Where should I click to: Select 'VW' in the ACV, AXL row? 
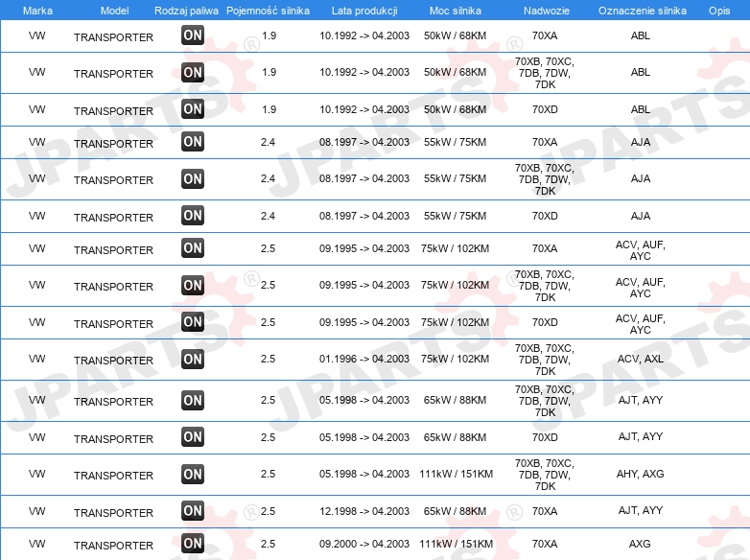point(36,359)
